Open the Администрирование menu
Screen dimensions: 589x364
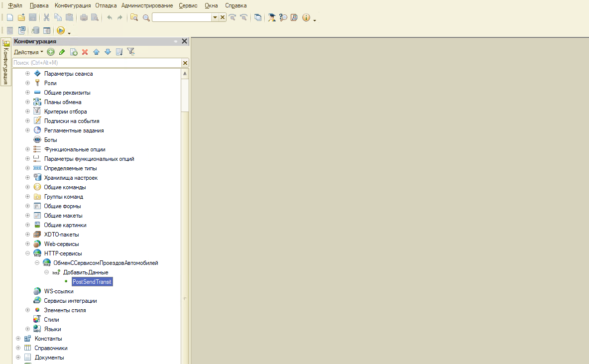click(147, 5)
